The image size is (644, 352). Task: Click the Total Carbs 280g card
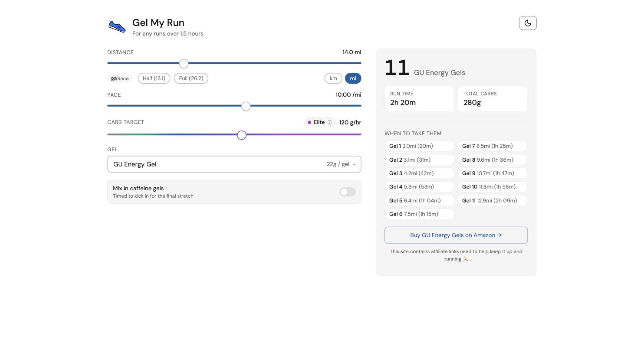click(x=493, y=99)
